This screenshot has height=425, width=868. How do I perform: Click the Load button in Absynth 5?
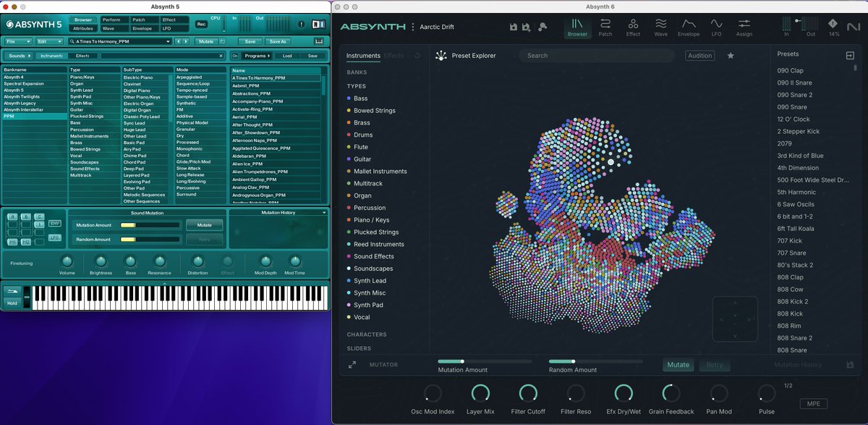287,56
